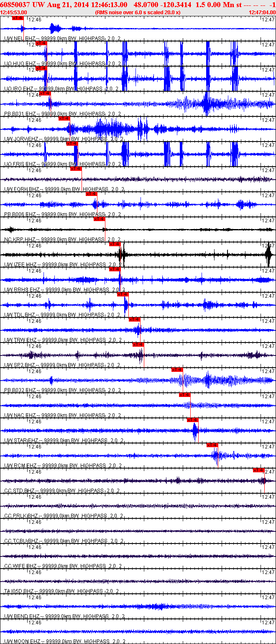Click the epicenter coordinates 48.0700 -120.3414
Screen dimensions: 276x644
tap(162, 5)
